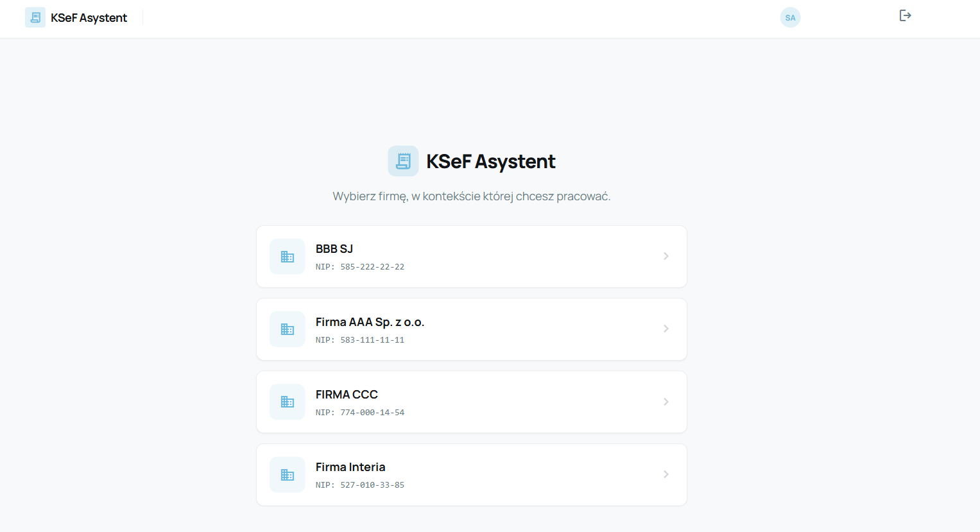Click the logout icon in the header
Image resolution: width=980 pixels, height=532 pixels.
pyautogui.click(x=905, y=15)
